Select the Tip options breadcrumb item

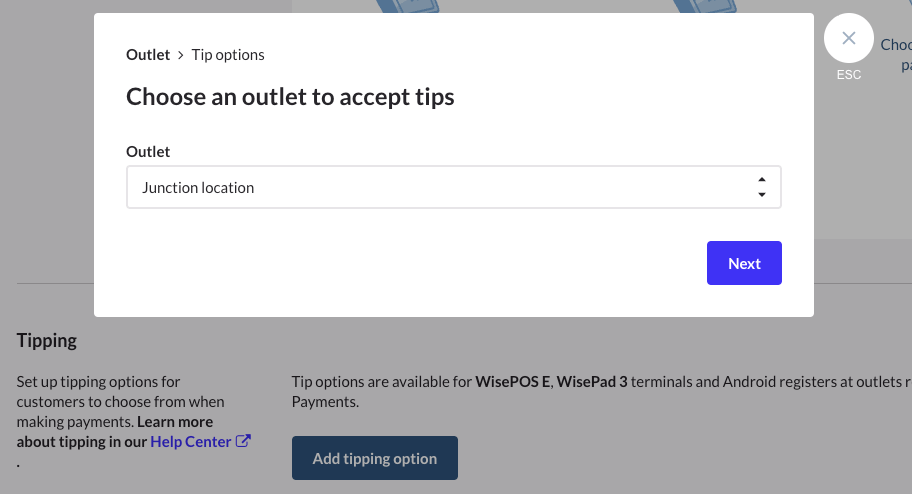point(228,54)
